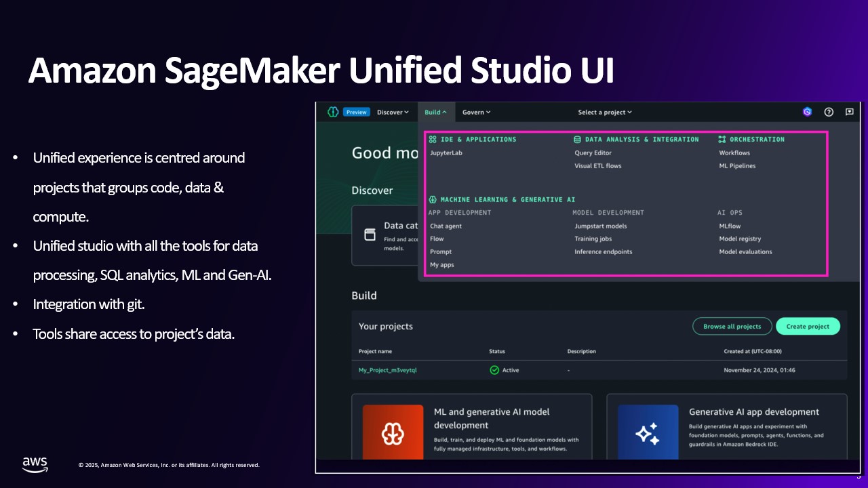Select Query Editor in the Build menu
The width and height of the screenshot is (868, 488).
pyautogui.click(x=593, y=153)
